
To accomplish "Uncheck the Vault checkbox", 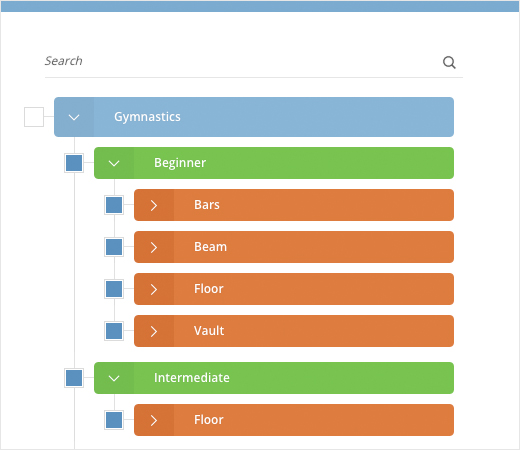I will (x=114, y=331).
